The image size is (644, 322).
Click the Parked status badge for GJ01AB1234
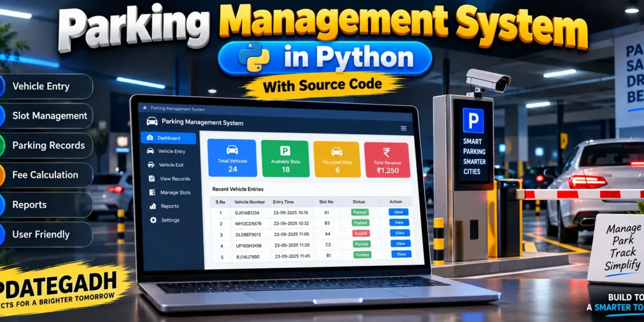[359, 213]
